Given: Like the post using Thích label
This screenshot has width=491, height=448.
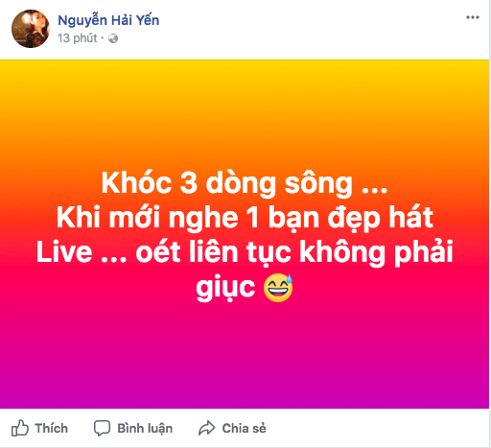Looking at the screenshot, I should [52, 428].
